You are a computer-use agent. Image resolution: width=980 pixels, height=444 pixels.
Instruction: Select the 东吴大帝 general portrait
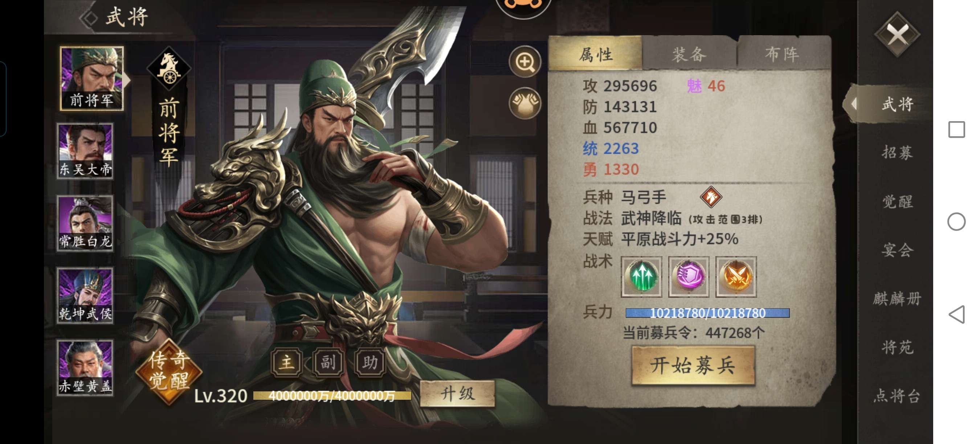pos(85,151)
